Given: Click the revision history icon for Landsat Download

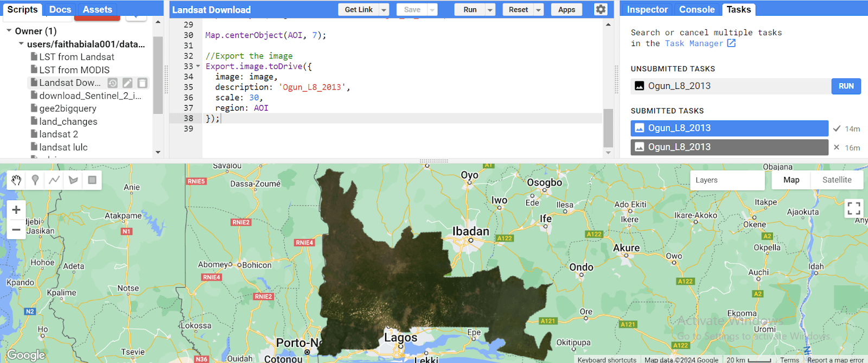Looking at the screenshot, I should (112, 83).
